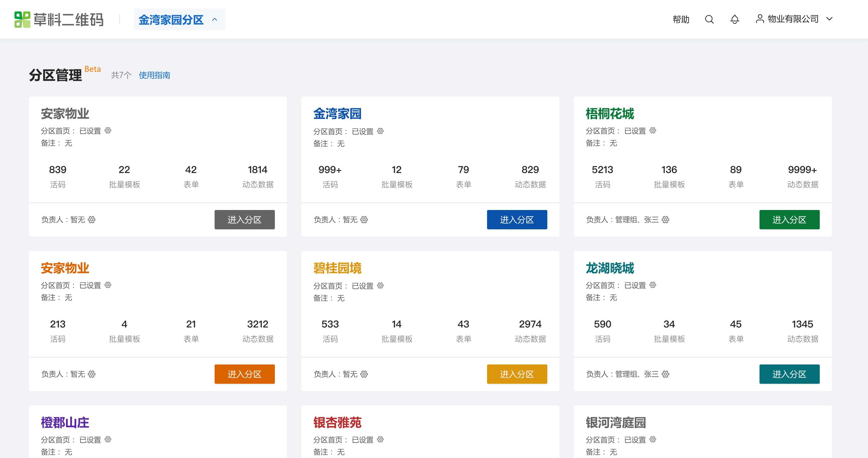Open homepage settings gear for 碧桂园境 card
The height and width of the screenshot is (458, 868).
point(380,286)
